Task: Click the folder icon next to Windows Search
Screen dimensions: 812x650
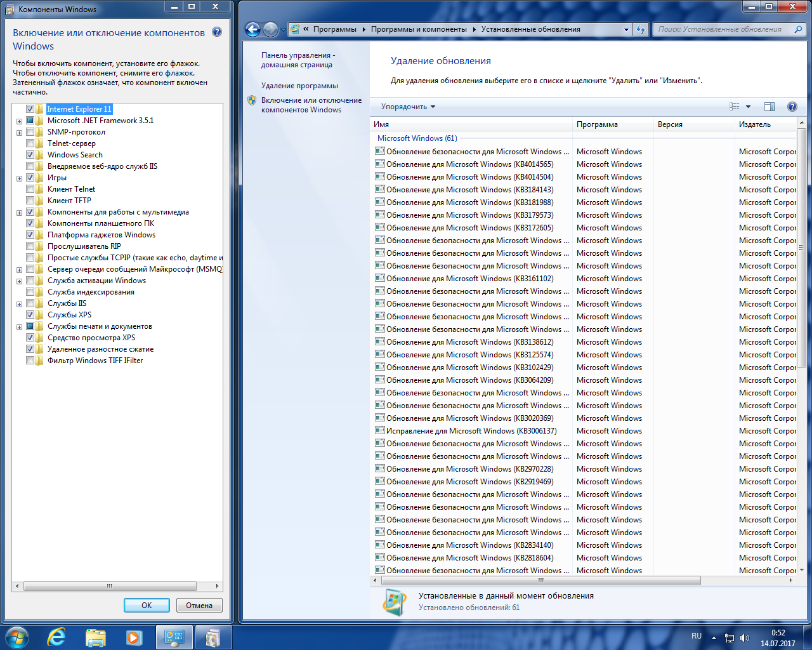Action: coord(39,155)
